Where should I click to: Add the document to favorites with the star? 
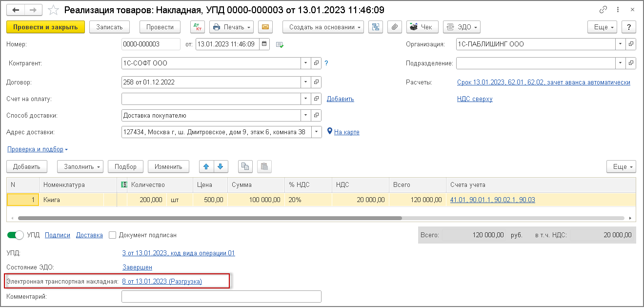[54, 10]
